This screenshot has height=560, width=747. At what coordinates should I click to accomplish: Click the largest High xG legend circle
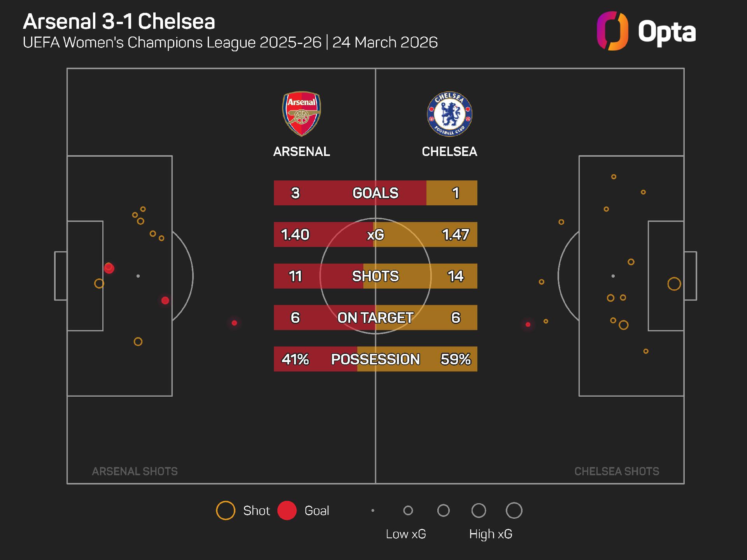[514, 511]
